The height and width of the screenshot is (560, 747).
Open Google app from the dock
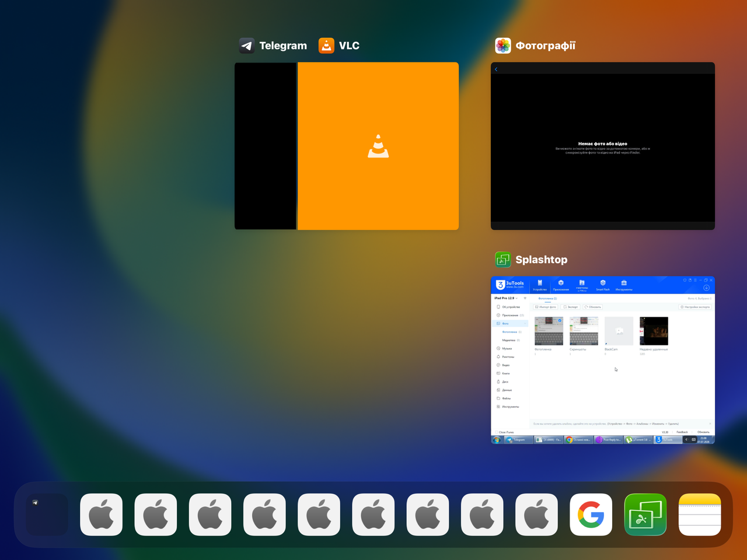591,514
